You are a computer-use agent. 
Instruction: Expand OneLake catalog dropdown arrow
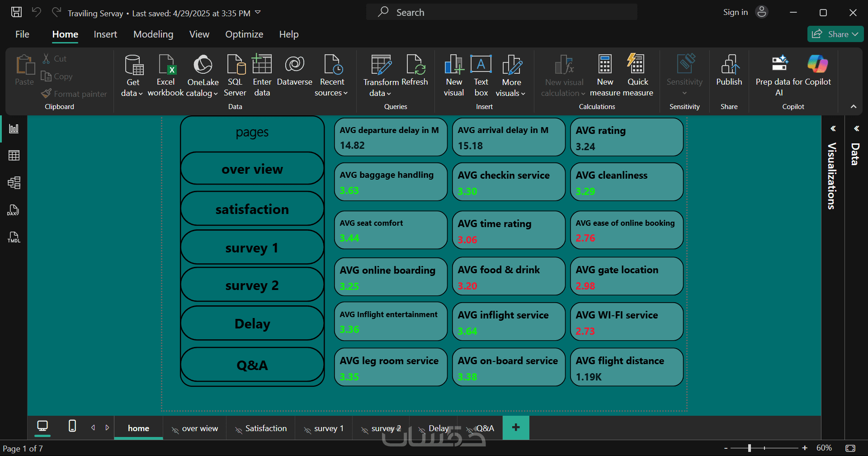[216, 94]
